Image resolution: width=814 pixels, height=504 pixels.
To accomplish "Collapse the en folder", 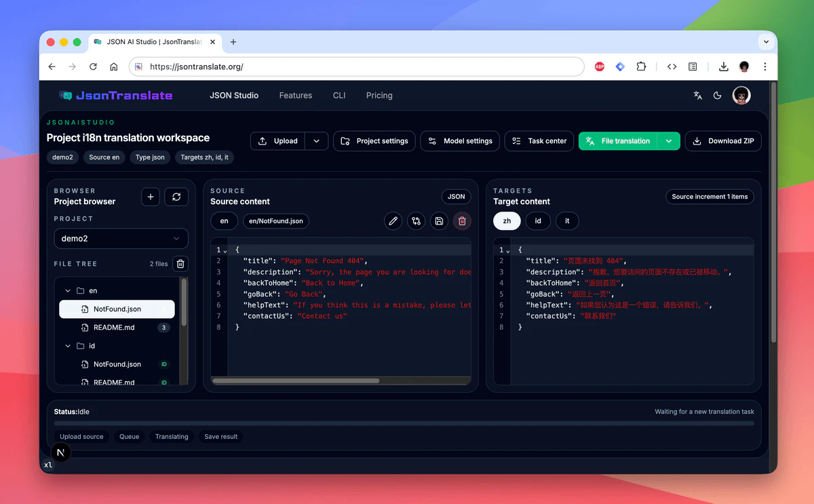I will pos(68,290).
